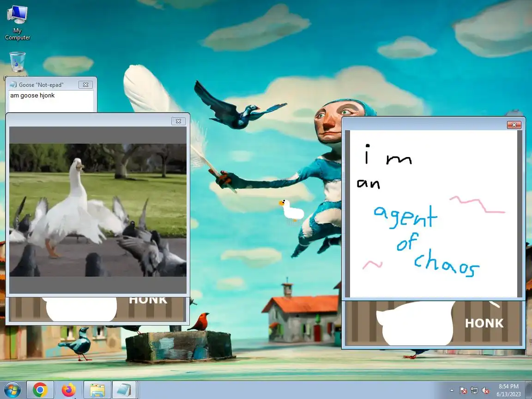Open the Recycle Bin desktop icon

[17, 63]
